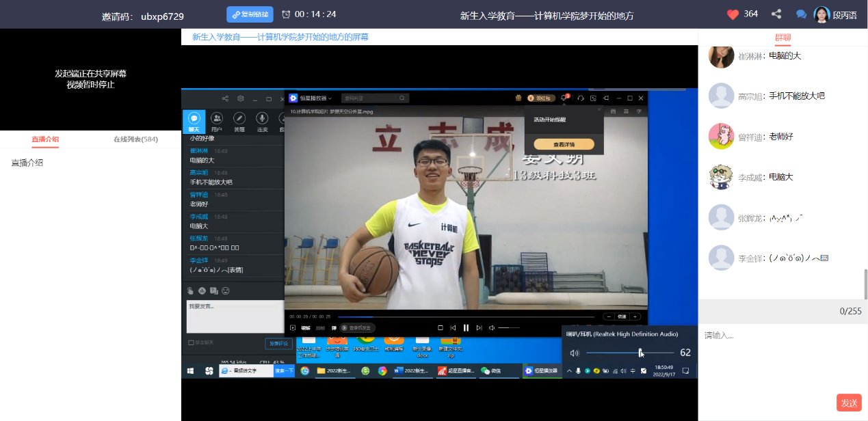Click the 复制链接 copy link button

(250, 14)
